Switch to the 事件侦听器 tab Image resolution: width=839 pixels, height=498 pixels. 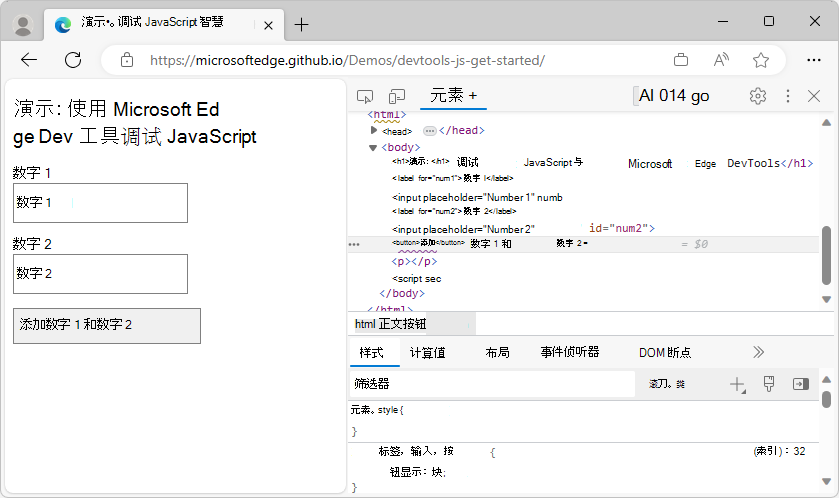coord(569,352)
